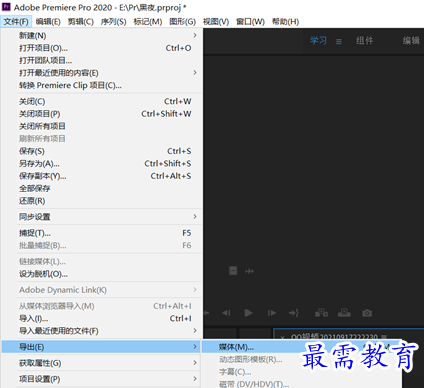
Task: Open the 学习 workspace menu icon
Action: click(x=339, y=42)
